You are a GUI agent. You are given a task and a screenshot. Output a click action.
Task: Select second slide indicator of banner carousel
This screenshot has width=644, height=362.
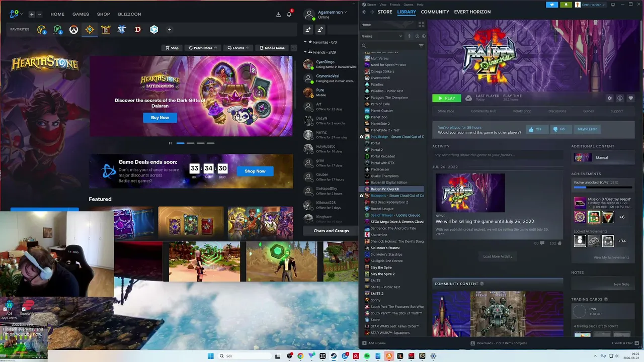190,143
